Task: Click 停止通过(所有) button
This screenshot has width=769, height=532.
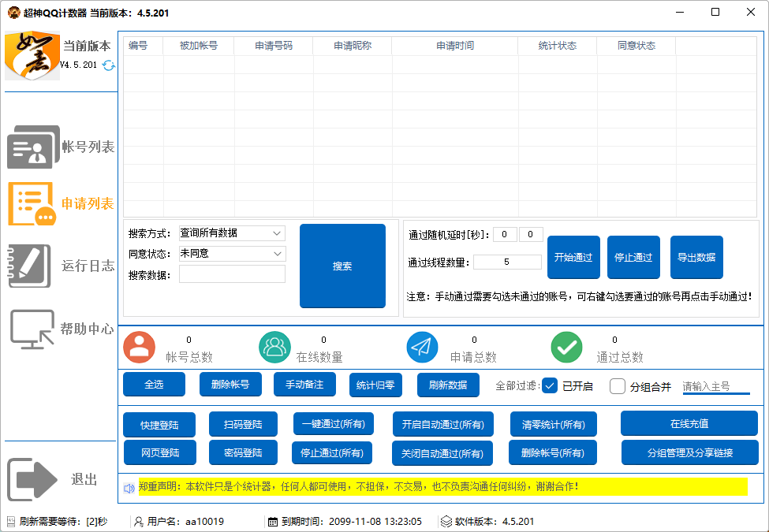Action: click(x=332, y=453)
